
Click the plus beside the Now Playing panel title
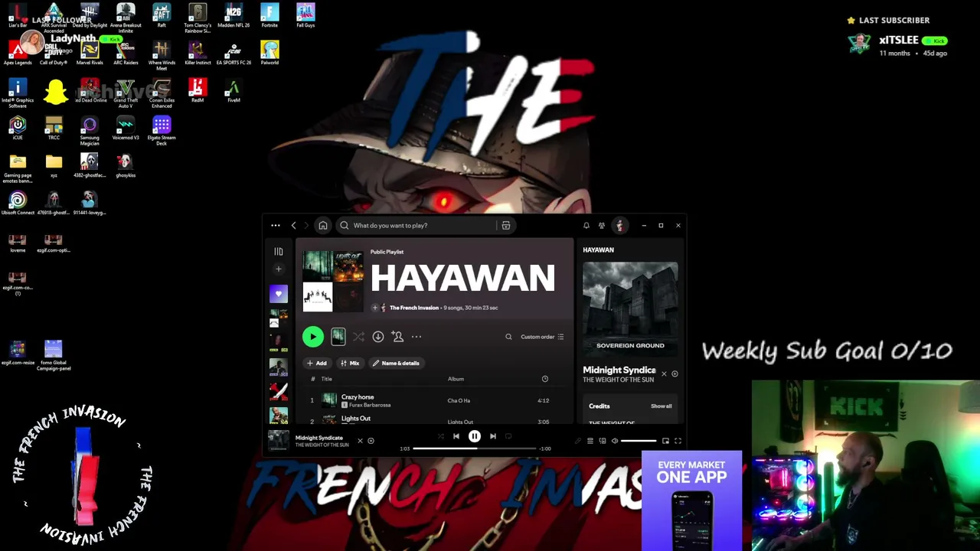675,374
